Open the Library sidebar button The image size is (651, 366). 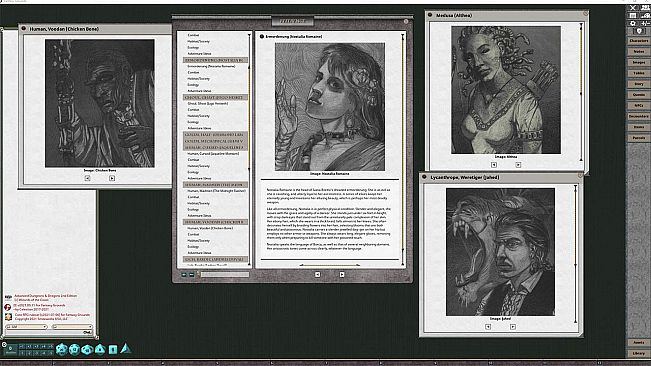[639, 353]
